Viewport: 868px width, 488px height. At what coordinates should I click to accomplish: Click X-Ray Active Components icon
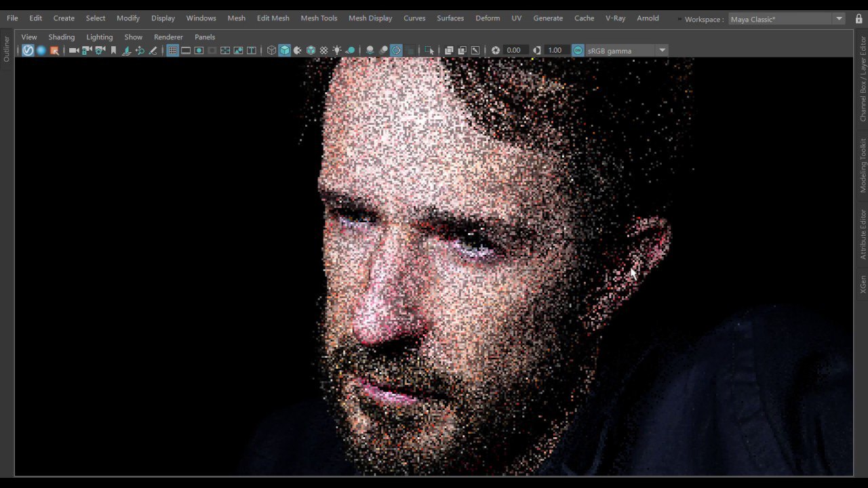(x=462, y=50)
